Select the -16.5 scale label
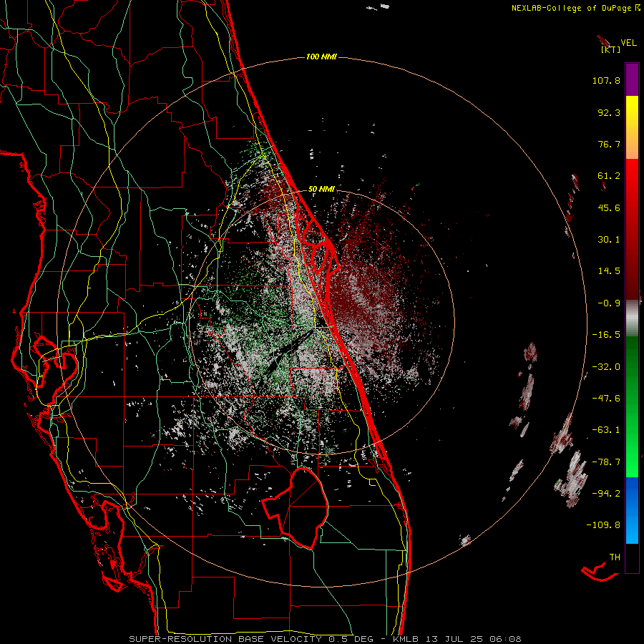 [606, 335]
